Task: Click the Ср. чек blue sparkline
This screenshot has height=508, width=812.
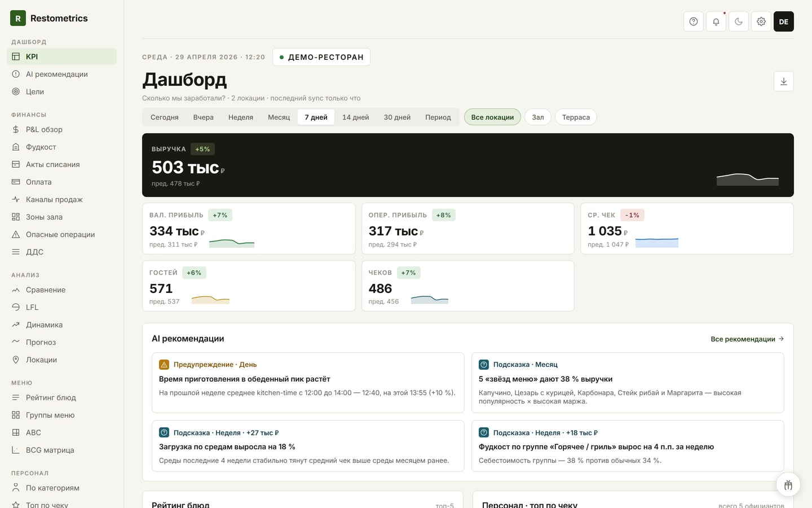Action: tap(657, 242)
